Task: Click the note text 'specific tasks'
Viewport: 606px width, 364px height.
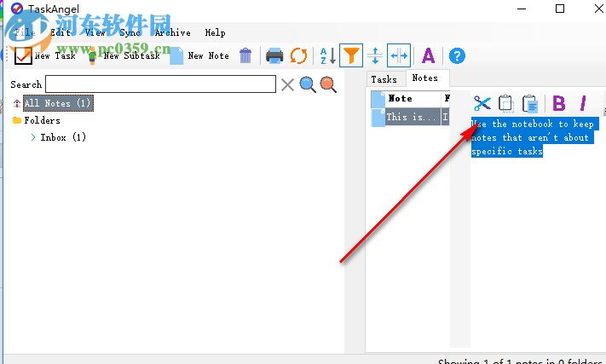Action: pos(507,151)
